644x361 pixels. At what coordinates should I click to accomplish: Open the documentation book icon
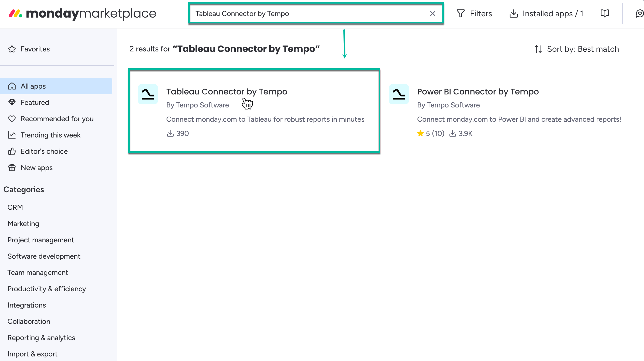tap(605, 13)
